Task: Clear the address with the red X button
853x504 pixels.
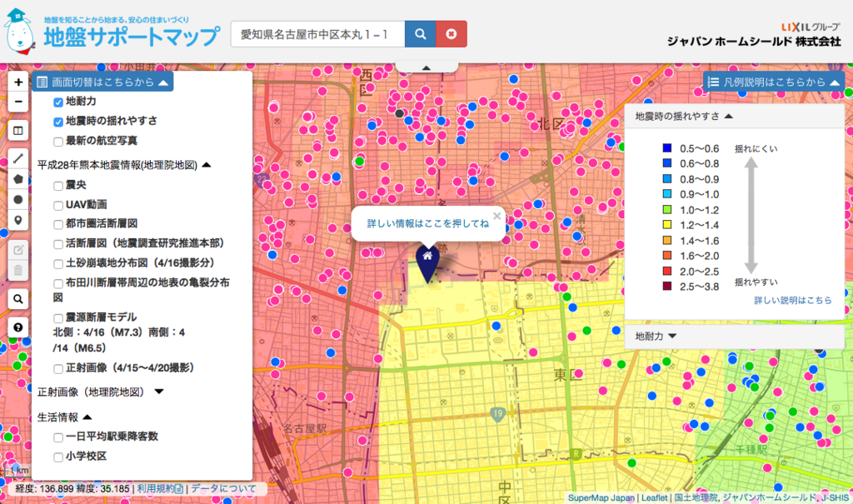Action: (451, 34)
